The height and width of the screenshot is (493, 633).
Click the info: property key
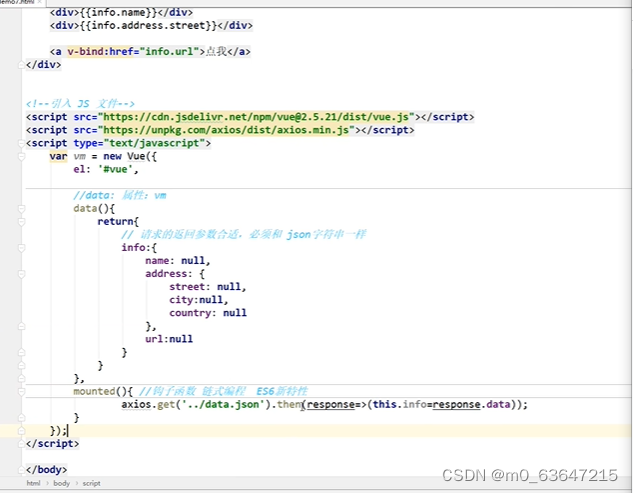(x=136, y=248)
